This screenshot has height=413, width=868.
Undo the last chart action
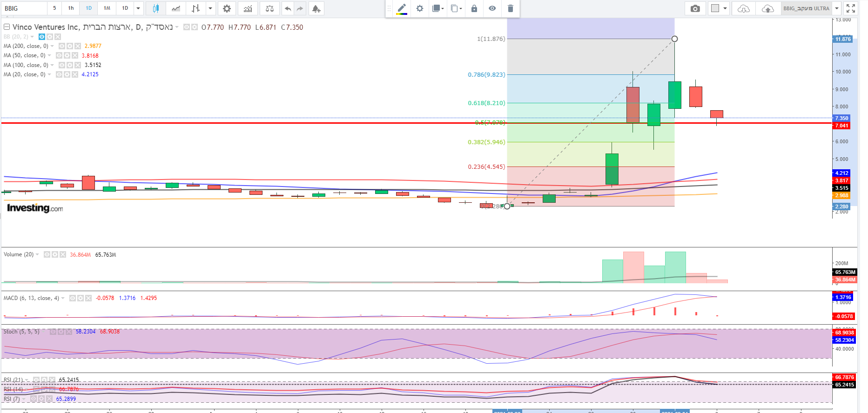coord(288,8)
